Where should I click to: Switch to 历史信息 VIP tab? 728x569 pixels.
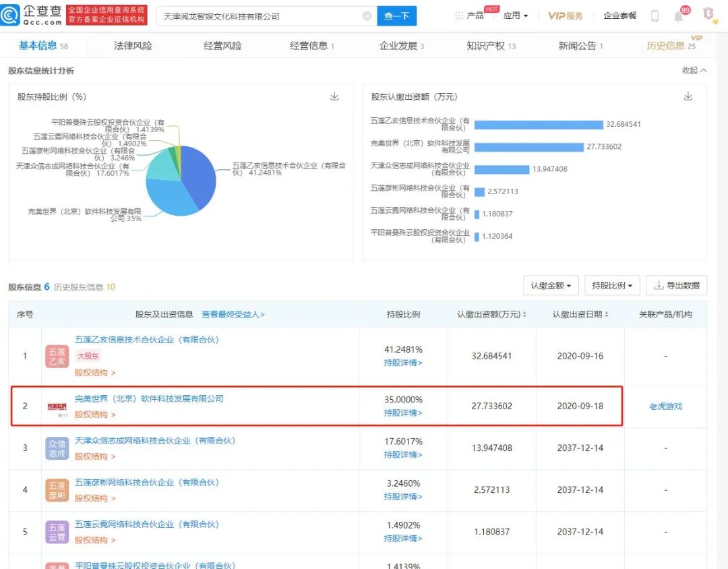pos(671,46)
